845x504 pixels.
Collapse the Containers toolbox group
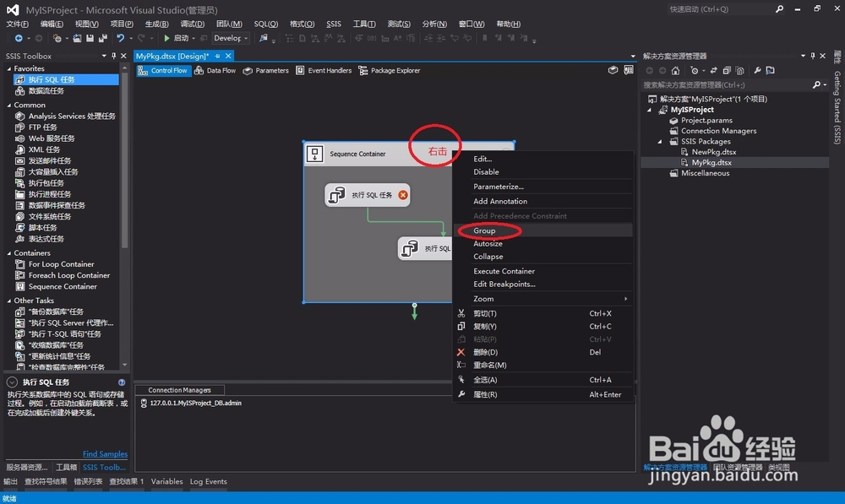pos(9,253)
